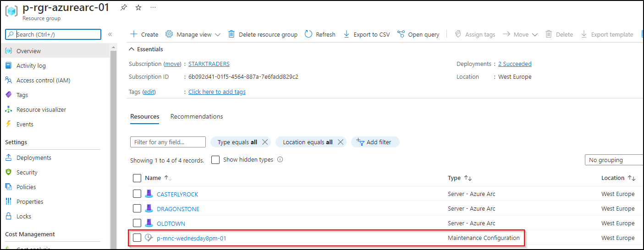Collapse the left menu with double chevron
This screenshot has height=250, width=644.
(110, 34)
